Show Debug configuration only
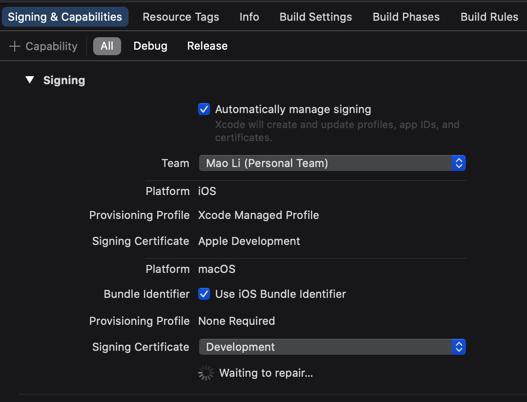 tap(150, 46)
